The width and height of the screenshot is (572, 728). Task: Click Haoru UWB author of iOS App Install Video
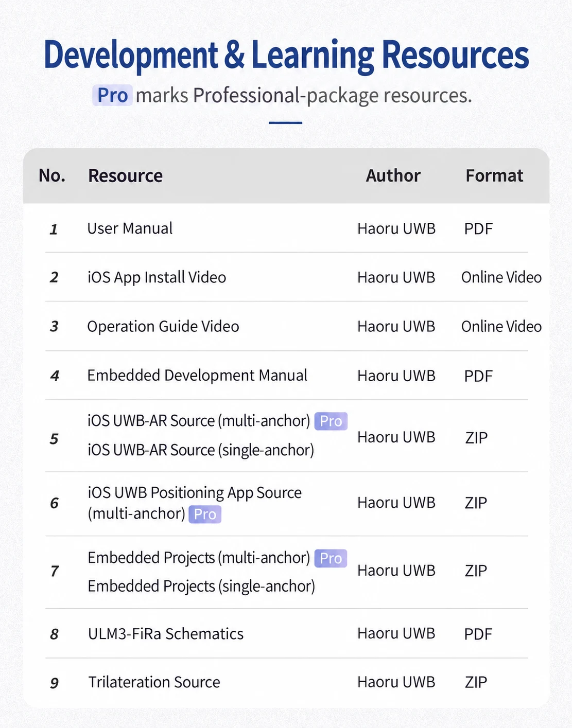click(x=396, y=277)
